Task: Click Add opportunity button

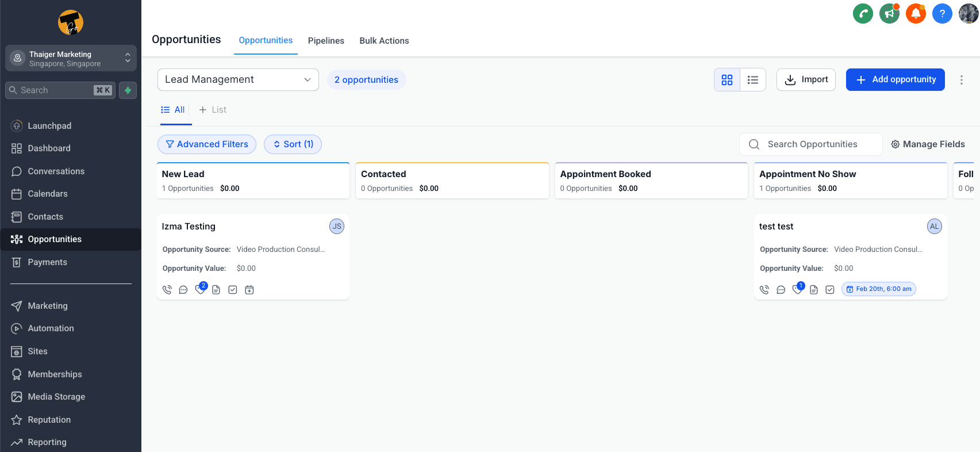Action: click(x=896, y=80)
